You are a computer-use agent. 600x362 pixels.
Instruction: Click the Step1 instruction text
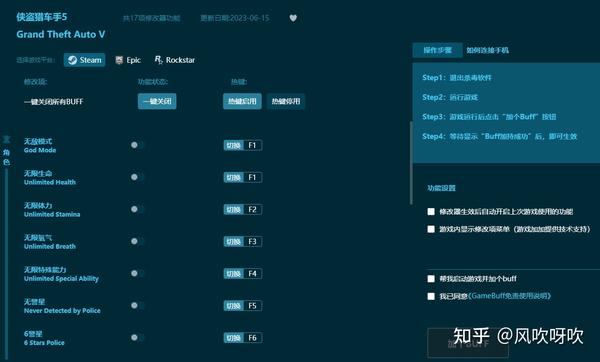[x=457, y=78]
